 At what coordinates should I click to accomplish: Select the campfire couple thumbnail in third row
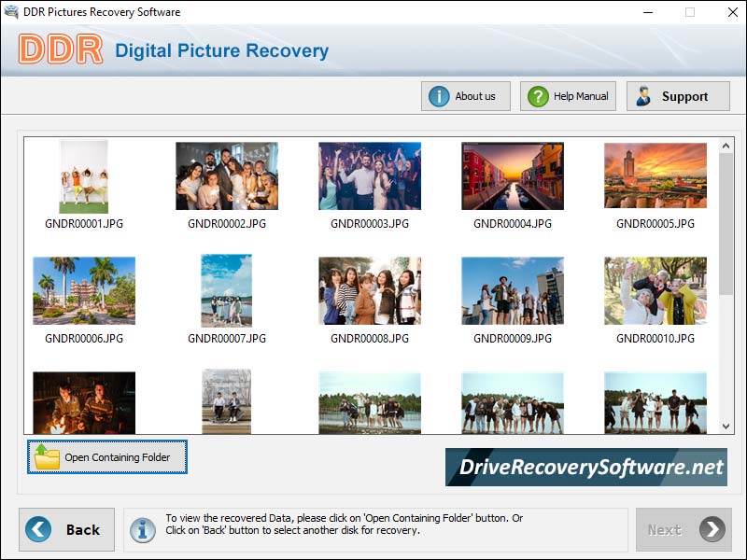coord(84,403)
